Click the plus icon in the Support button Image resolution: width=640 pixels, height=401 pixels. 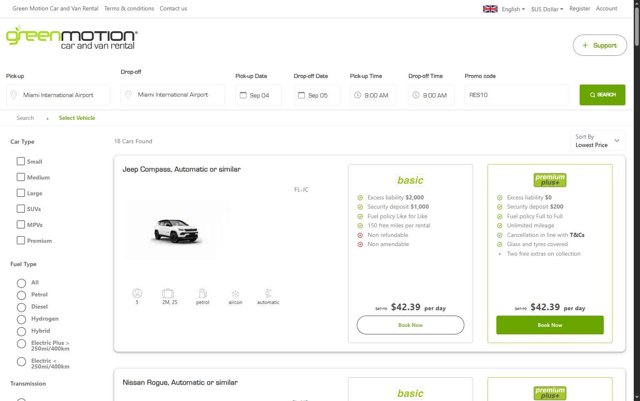click(x=585, y=45)
